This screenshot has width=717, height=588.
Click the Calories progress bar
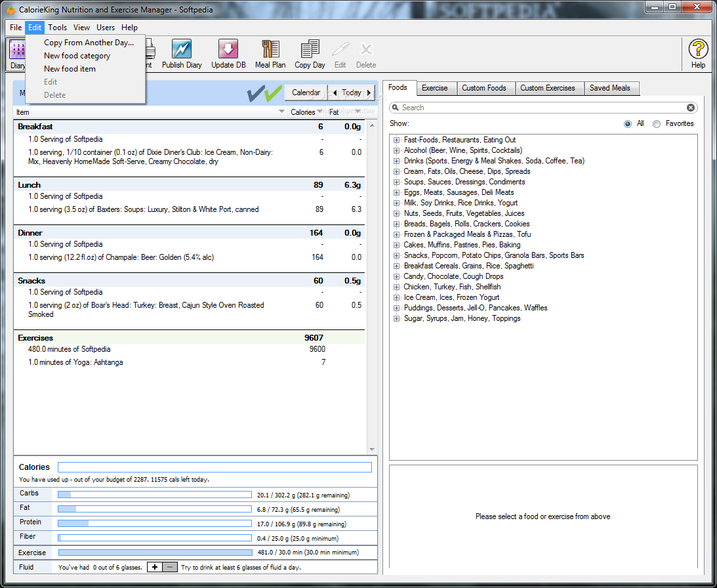click(215, 467)
